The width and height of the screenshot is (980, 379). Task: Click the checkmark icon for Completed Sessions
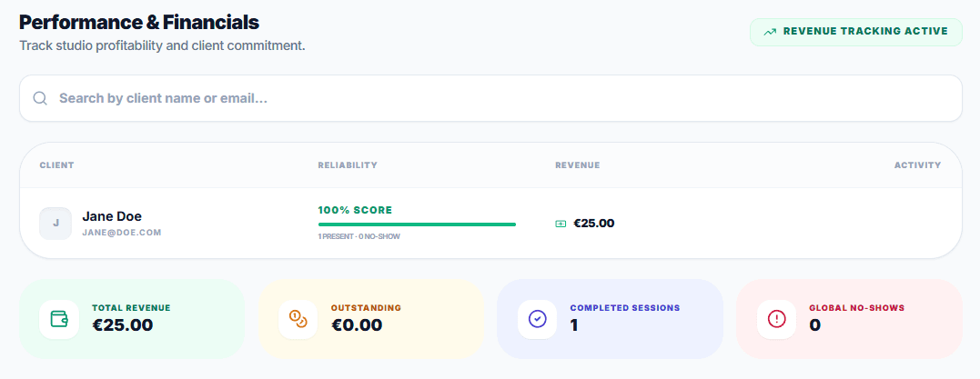[x=537, y=319]
